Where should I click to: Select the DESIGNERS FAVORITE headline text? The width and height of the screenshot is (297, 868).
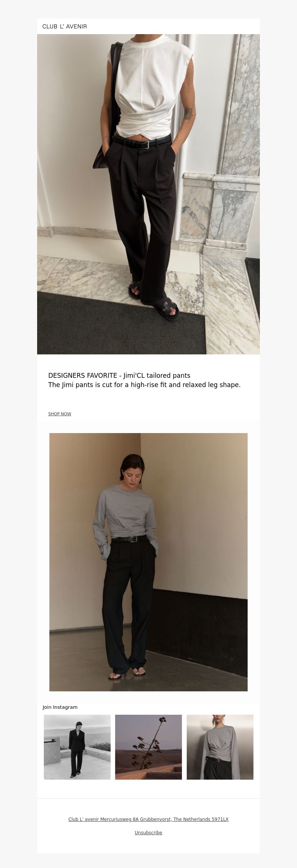pos(119,375)
